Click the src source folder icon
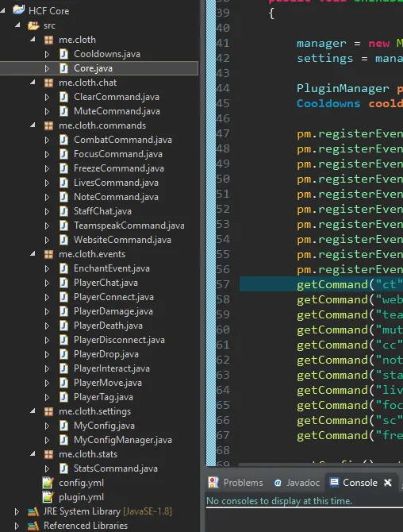403x532 pixels. [x=34, y=25]
